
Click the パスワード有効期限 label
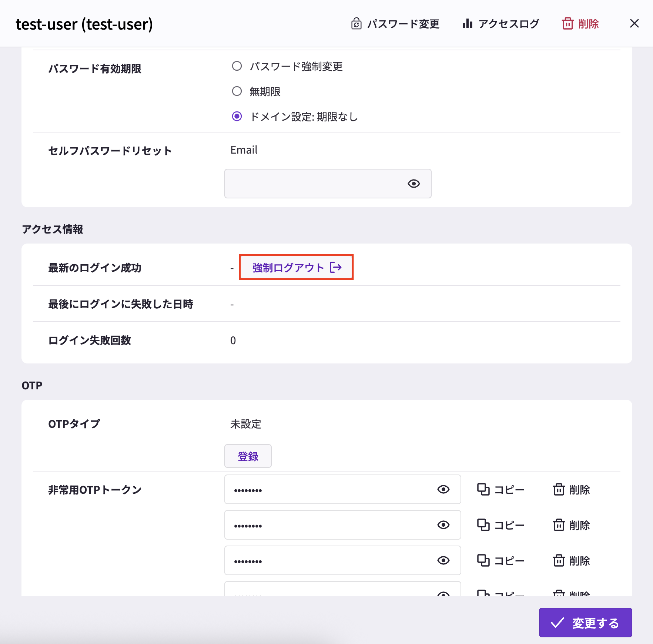[95, 68]
